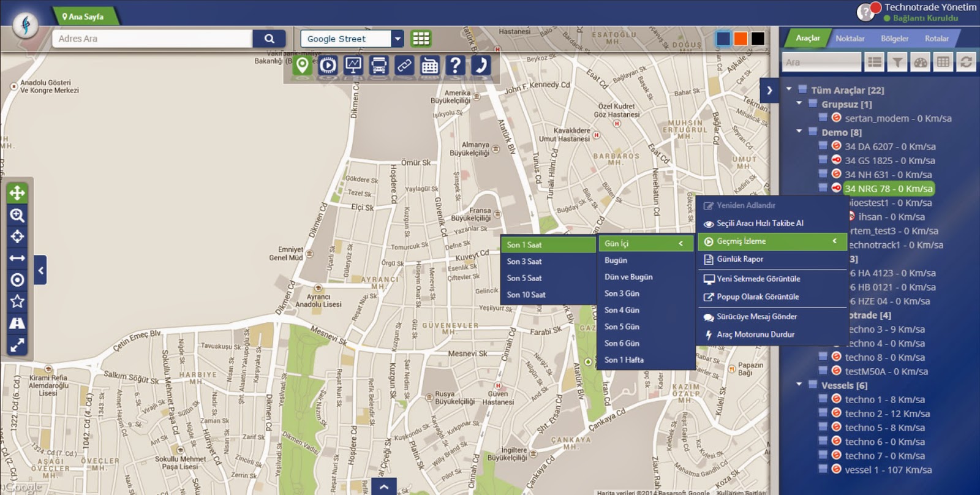Focus the Adres Ara search field
This screenshot has width=980, height=495.
tap(152, 39)
